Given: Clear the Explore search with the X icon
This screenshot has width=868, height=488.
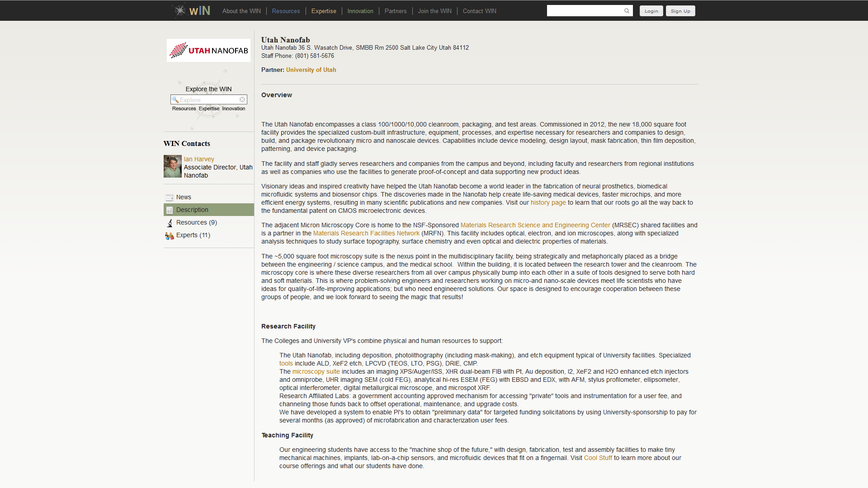Looking at the screenshot, I should [242, 99].
